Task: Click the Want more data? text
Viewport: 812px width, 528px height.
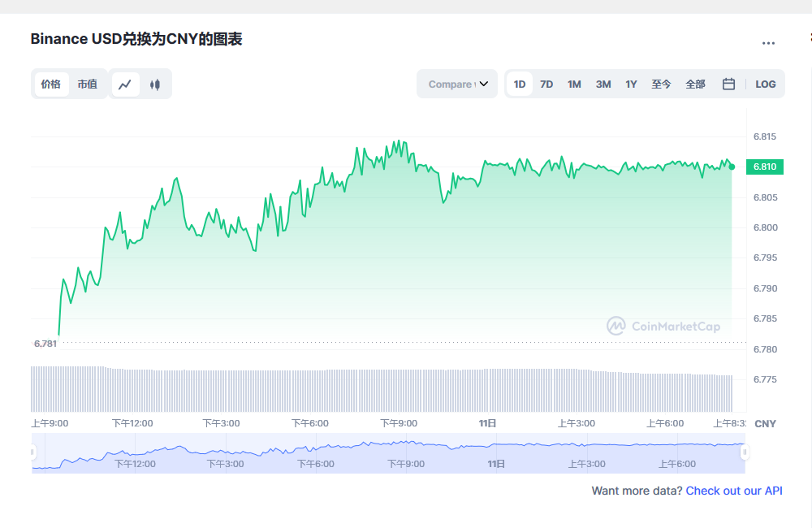Action: coord(637,491)
